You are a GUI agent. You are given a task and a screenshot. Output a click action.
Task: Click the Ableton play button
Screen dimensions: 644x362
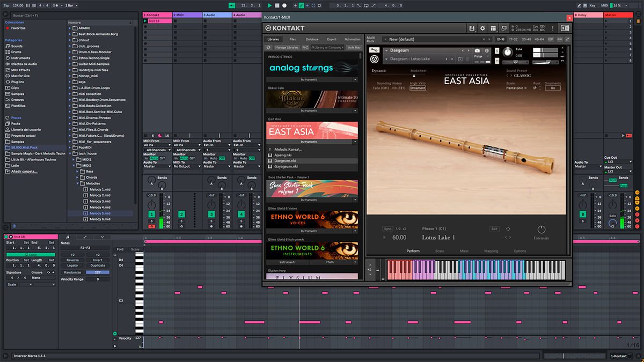tap(270, 5)
